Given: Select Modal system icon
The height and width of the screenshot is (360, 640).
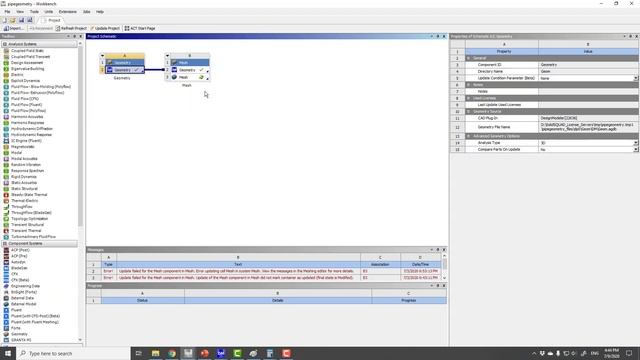Looking at the screenshot, I should [x=6, y=153].
